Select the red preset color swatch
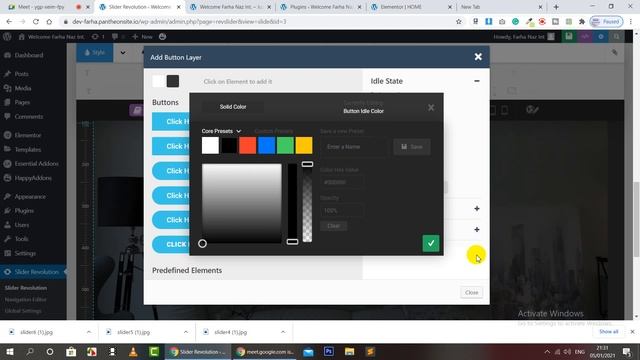Image resolution: width=640 pixels, height=360 pixels. 248,145
